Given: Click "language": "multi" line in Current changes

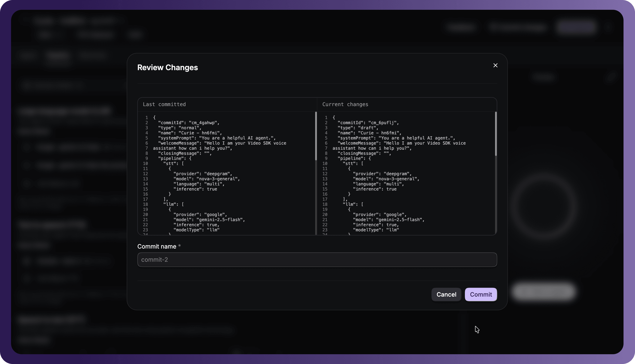Looking at the screenshot, I should pyautogui.click(x=378, y=184).
